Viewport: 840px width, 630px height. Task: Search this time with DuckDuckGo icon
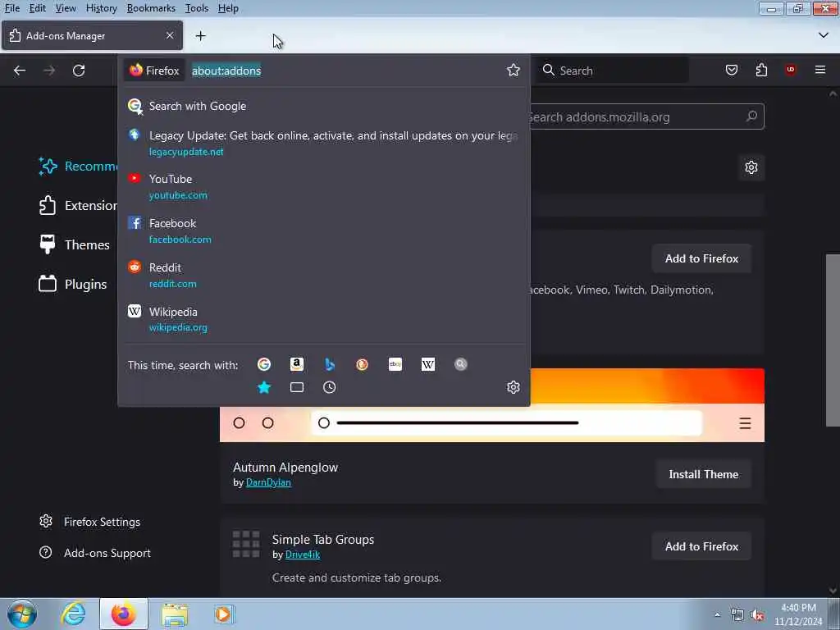tap(362, 364)
